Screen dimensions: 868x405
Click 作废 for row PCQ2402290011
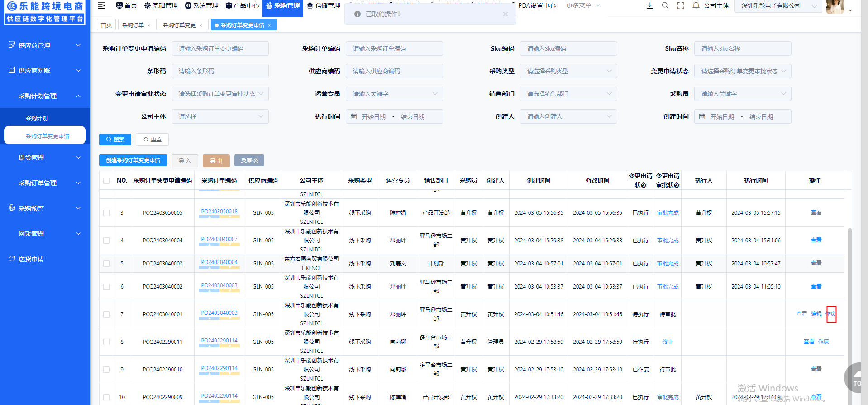pyautogui.click(x=824, y=342)
